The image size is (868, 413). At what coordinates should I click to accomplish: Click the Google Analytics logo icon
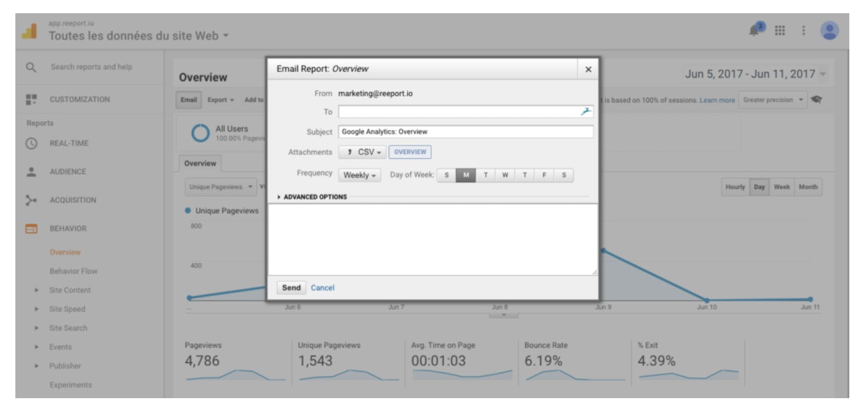29,31
